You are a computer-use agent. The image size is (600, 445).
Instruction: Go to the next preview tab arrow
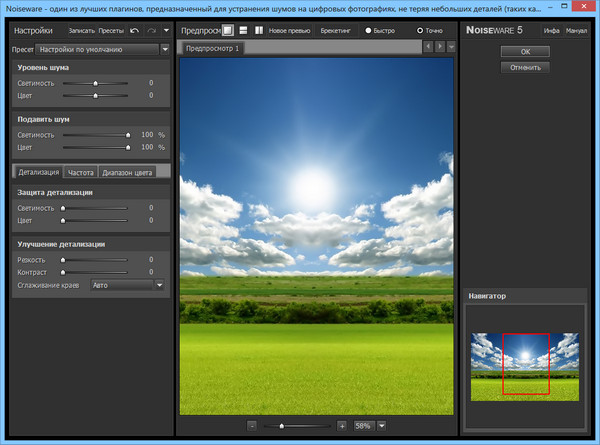[440, 47]
